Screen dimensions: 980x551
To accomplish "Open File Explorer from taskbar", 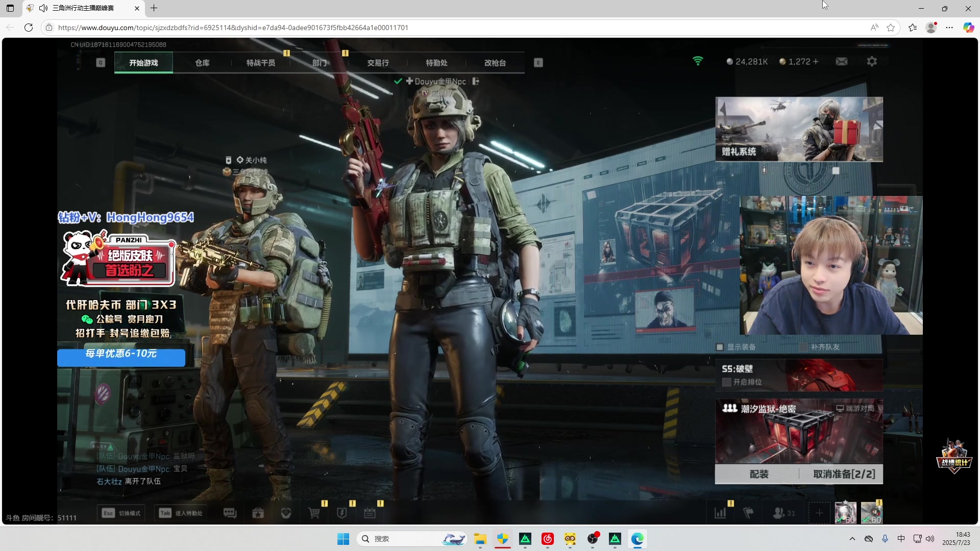I will tap(480, 539).
